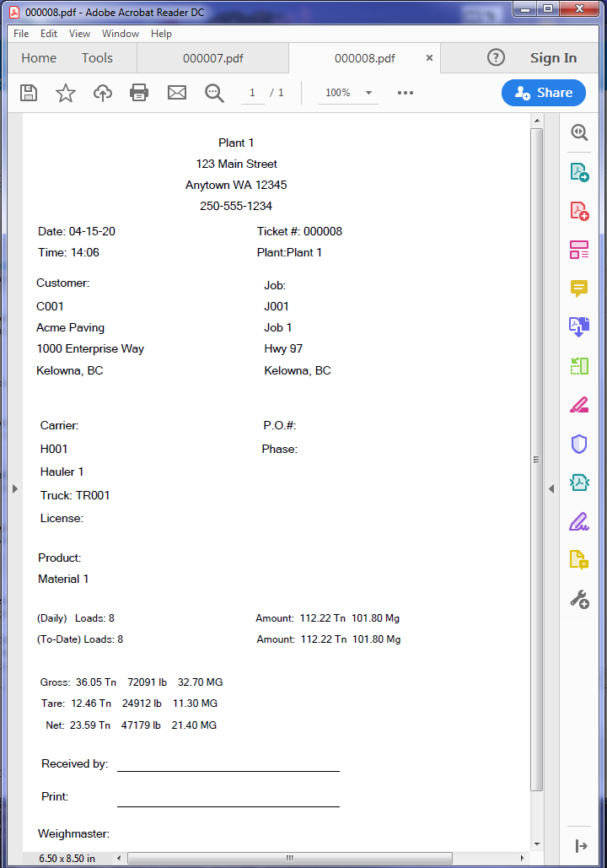Open the Send for Comments tool

click(579, 559)
